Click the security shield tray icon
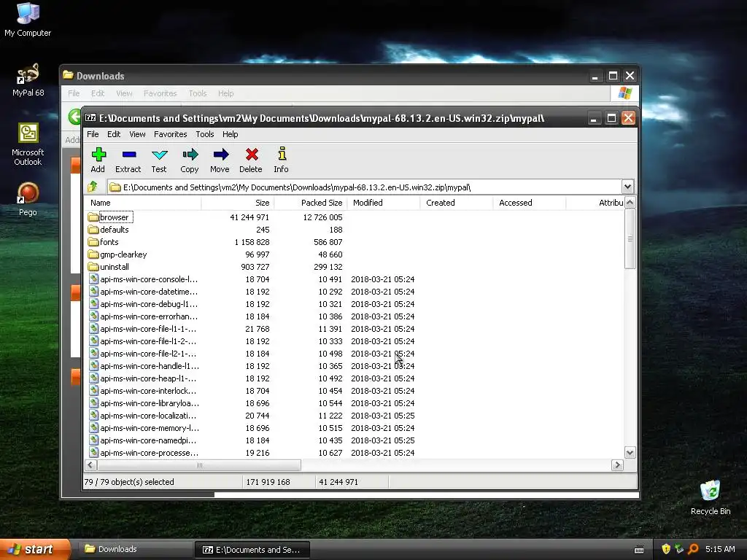The image size is (747, 560). pos(666,549)
